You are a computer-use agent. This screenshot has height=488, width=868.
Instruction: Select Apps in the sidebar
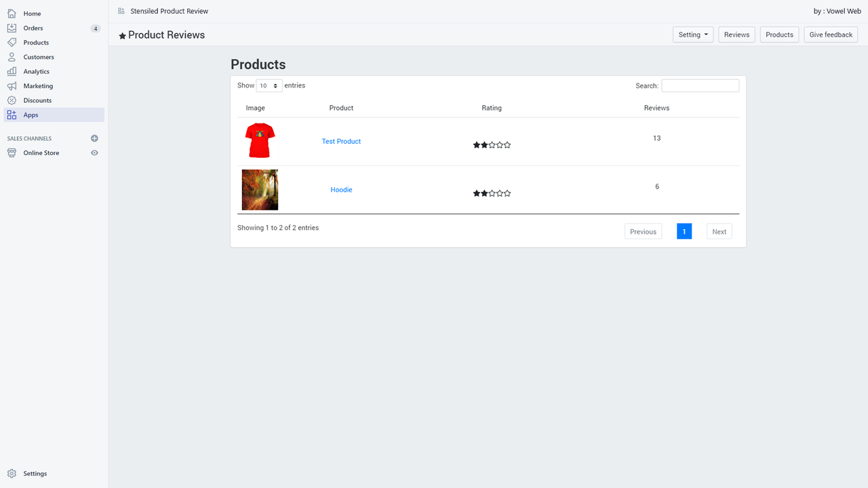click(54, 115)
